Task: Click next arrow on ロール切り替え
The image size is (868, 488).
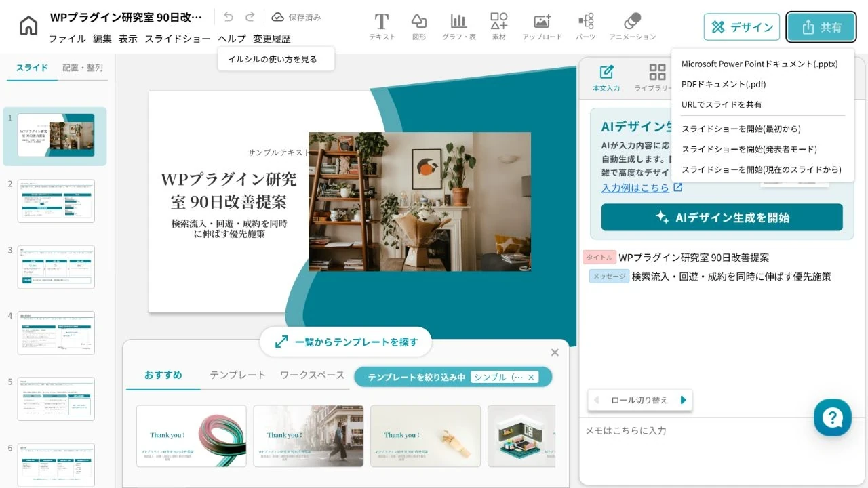Action: [x=683, y=400]
